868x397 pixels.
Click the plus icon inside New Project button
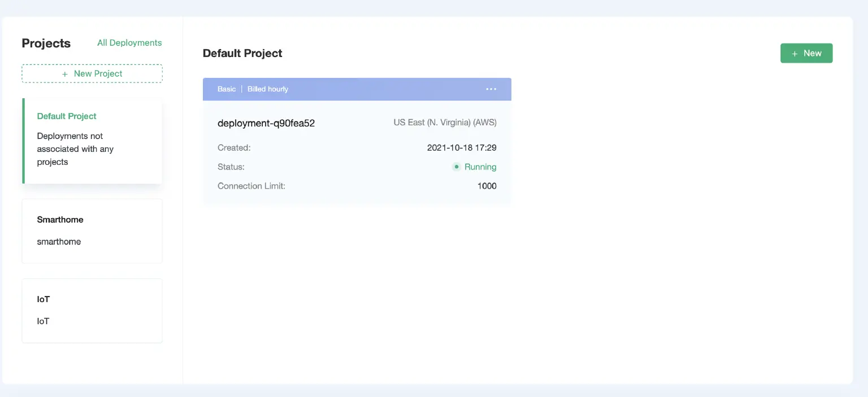point(66,73)
